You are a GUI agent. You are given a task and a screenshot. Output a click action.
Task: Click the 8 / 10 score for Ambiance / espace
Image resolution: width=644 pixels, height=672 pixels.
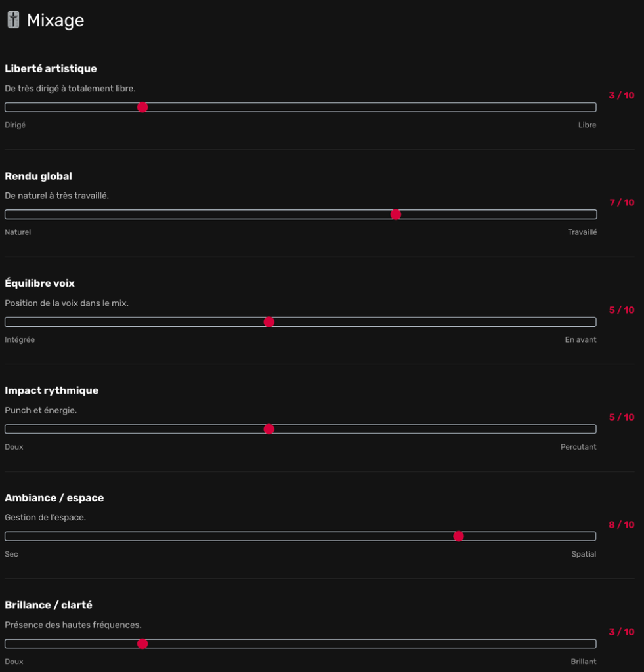click(x=621, y=524)
